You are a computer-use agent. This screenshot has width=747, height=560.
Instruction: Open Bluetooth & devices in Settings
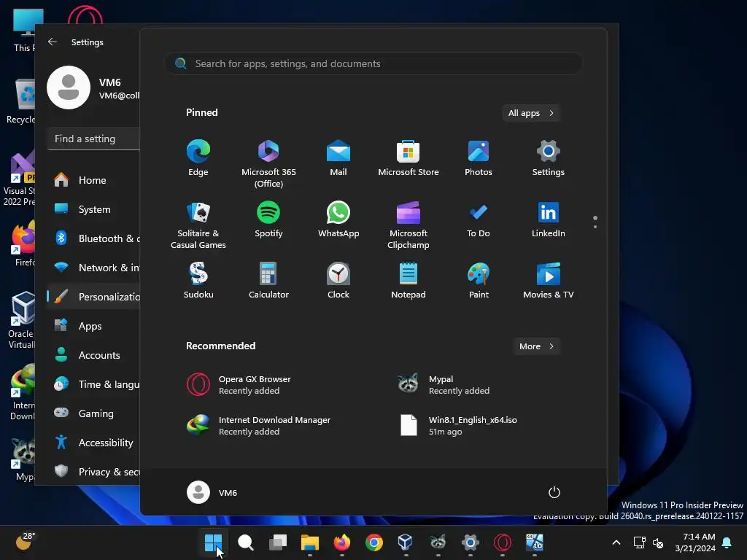coord(94,238)
